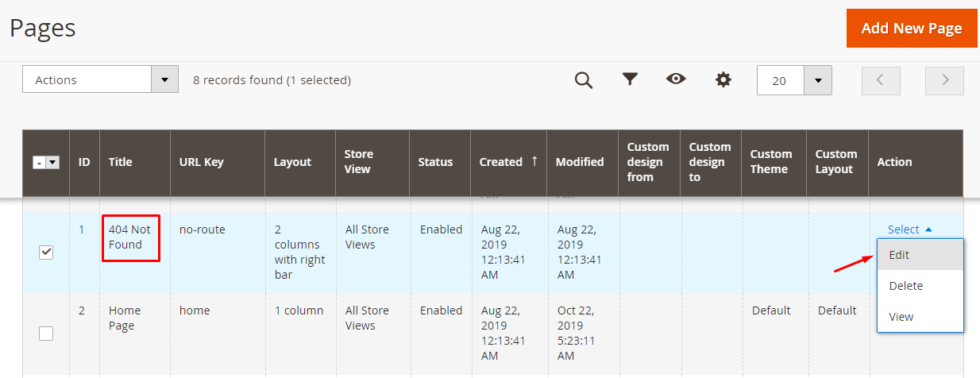Toggle the select-all checkbox in header
This screenshot has height=378, width=980.
pyautogui.click(x=39, y=162)
